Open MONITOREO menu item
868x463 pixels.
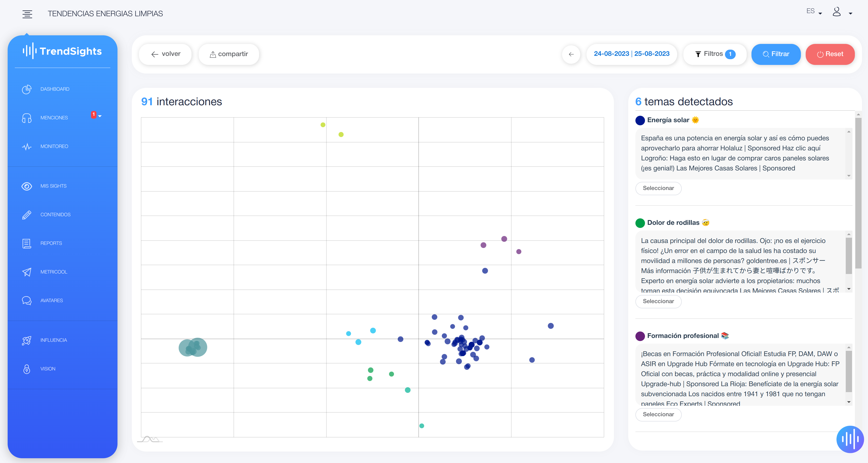coord(54,147)
